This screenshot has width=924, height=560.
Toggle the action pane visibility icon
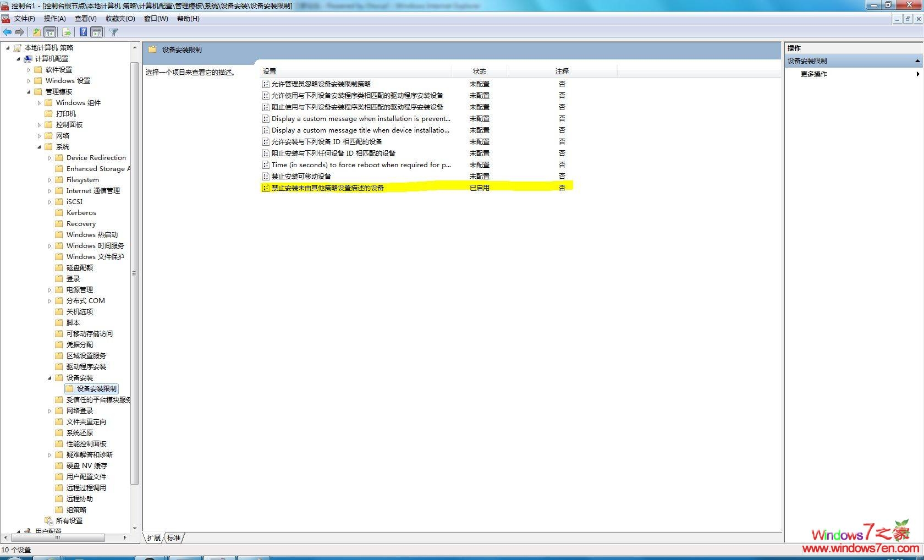pos(96,32)
